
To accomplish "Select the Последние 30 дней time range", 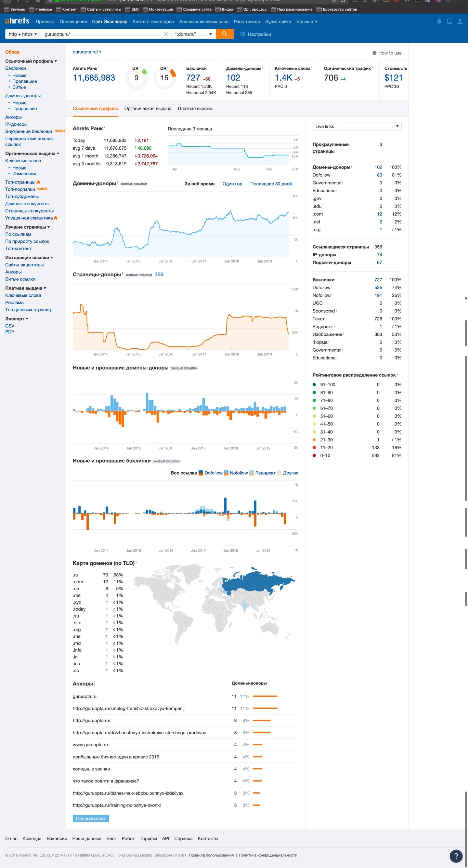I will coord(271,183).
